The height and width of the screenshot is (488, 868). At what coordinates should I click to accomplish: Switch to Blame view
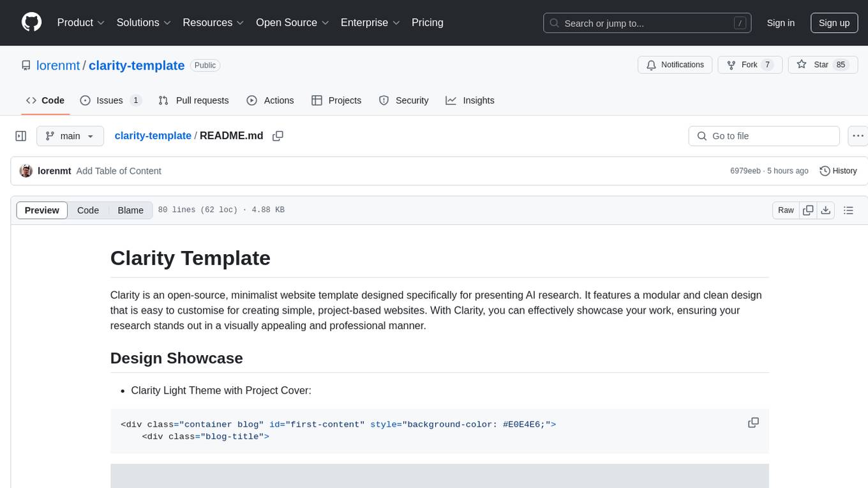tap(130, 210)
